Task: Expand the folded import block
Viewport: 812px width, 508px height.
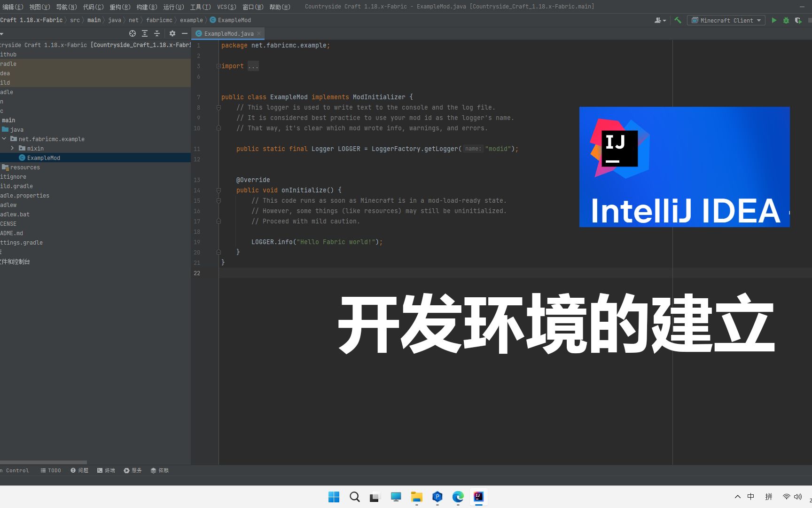Action: tap(219, 66)
